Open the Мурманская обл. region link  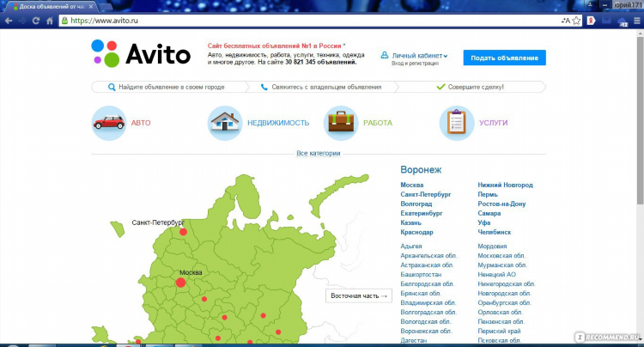click(x=502, y=265)
